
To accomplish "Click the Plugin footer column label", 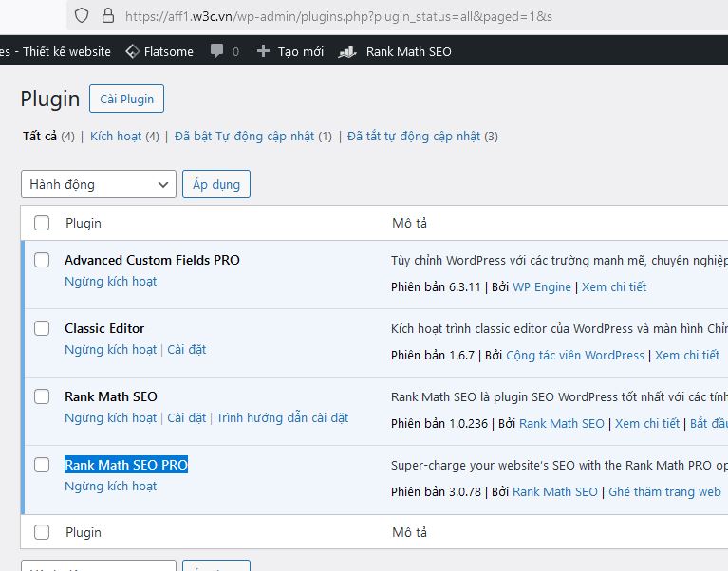I will [84, 532].
